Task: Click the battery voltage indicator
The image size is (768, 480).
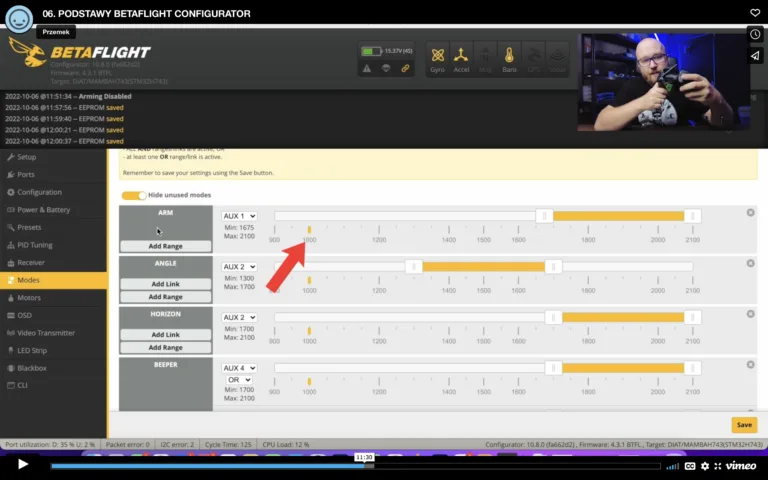Action: (386, 51)
